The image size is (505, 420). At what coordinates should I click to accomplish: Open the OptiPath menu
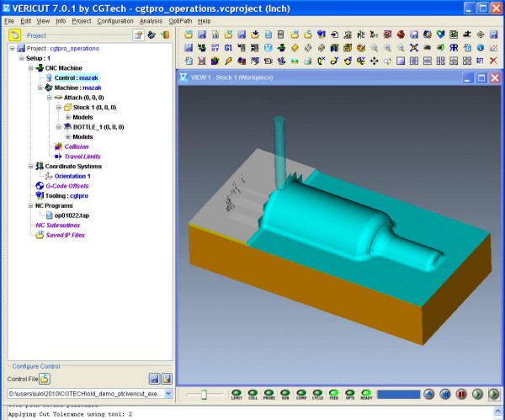180,21
